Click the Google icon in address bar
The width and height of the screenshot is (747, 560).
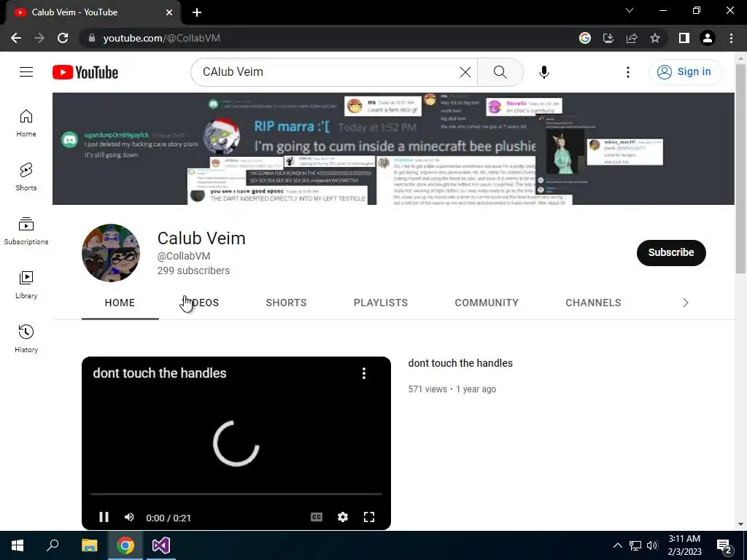click(x=585, y=38)
